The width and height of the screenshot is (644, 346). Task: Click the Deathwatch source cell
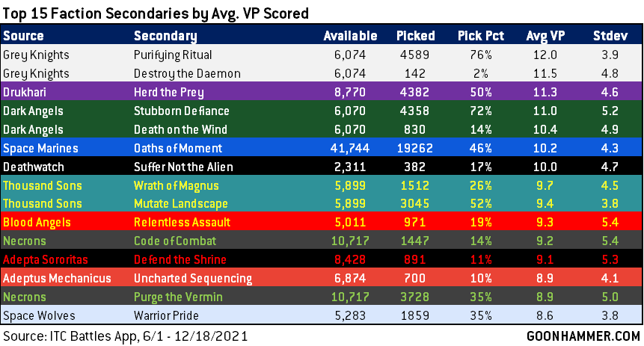point(32,167)
